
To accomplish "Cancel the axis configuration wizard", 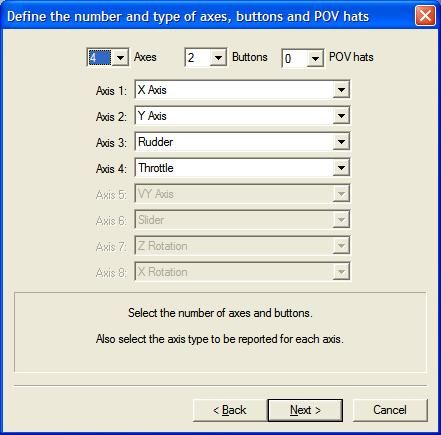I will pos(390,410).
